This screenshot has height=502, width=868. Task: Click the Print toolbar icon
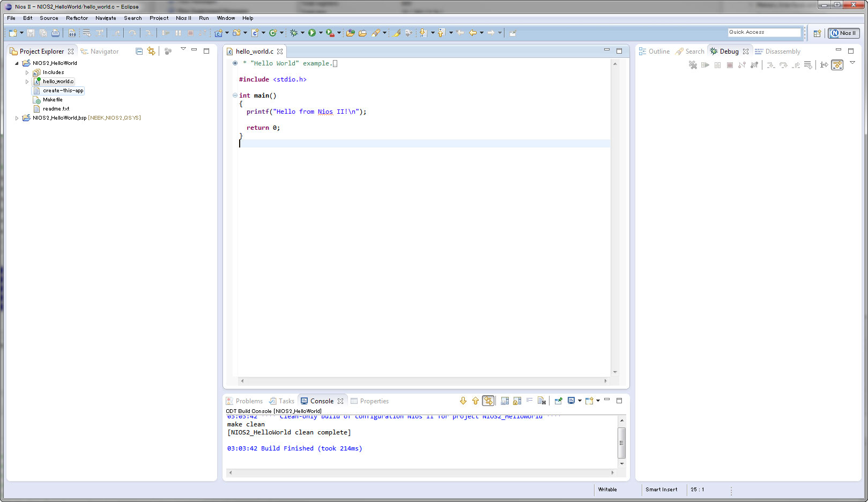(55, 33)
